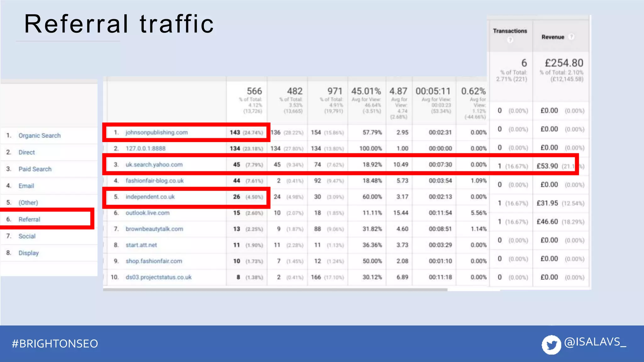This screenshot has width=644, height=362.
Task: Click the 566 total summary value
Action: pyautogui.click(x=254, y=91)
